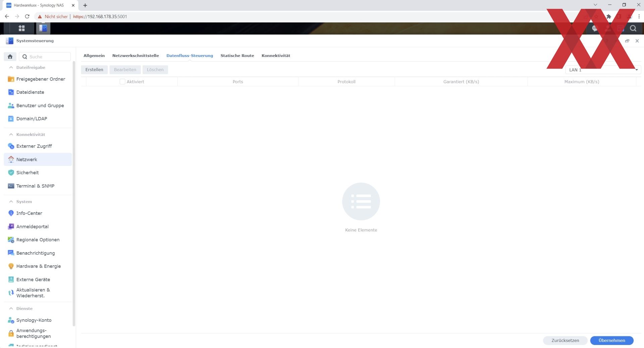Reload the browser page
The width and height of the screenshot is (644, 348).
[x=27, y=16]
